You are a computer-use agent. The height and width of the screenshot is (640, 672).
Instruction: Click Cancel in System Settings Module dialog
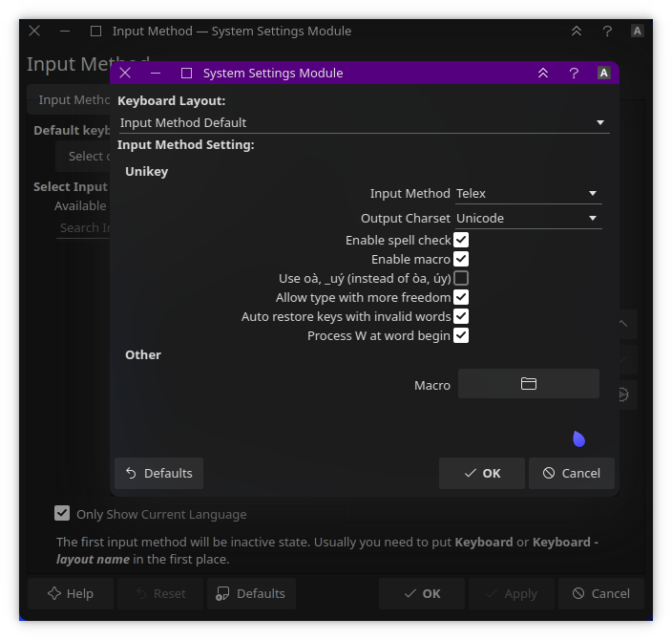pyautogui.click(x=572, y=474)
